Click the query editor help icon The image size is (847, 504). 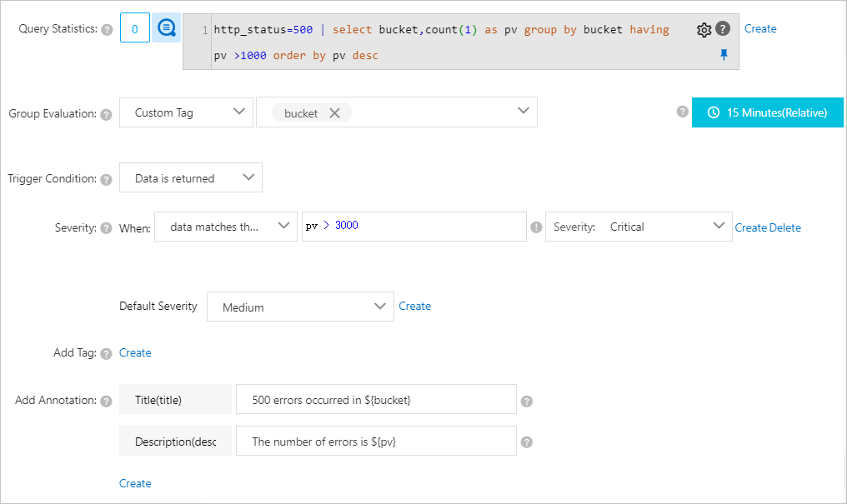(x=723, y=28)
